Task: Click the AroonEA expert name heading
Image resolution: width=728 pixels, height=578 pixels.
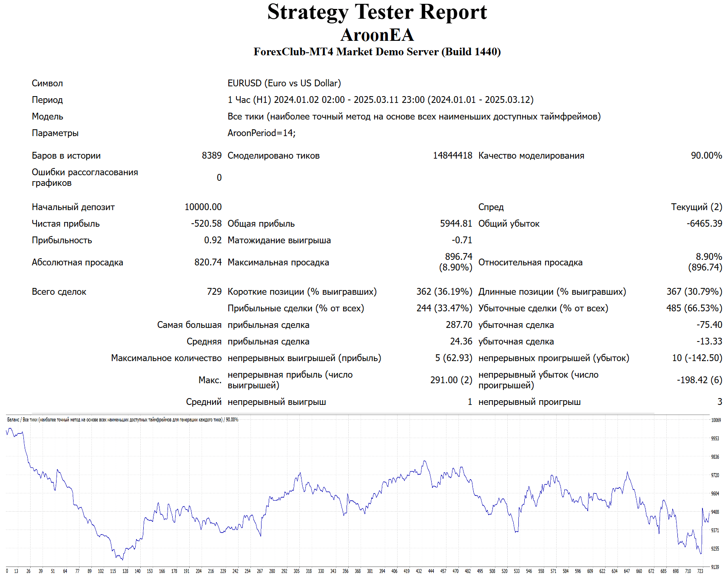Action: click(377, 35)
